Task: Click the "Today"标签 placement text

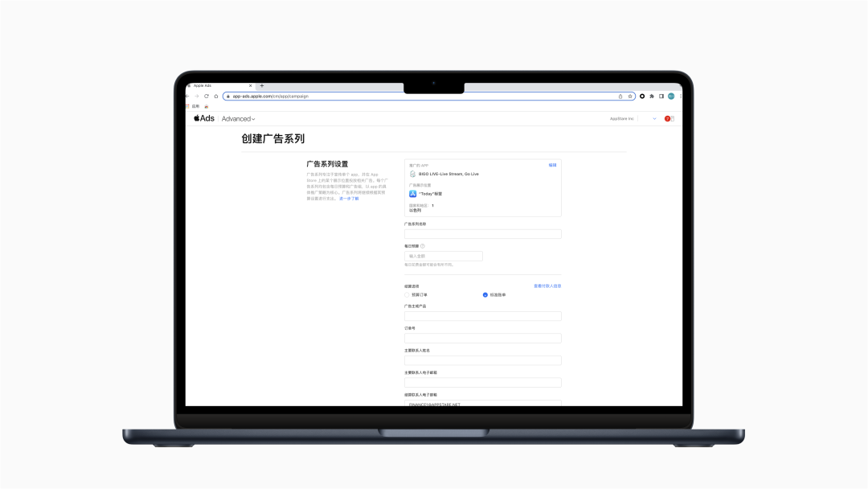Action: tap(430, 194)
